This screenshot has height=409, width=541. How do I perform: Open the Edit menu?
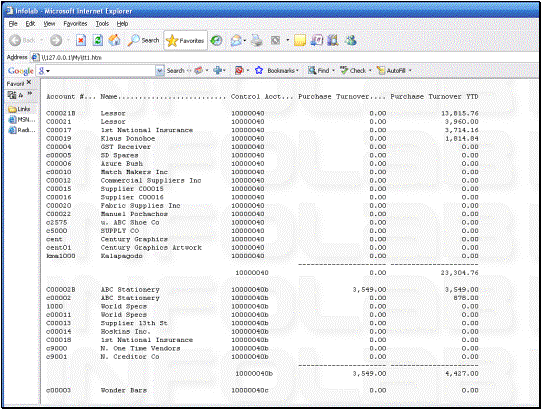click(30, 23)
